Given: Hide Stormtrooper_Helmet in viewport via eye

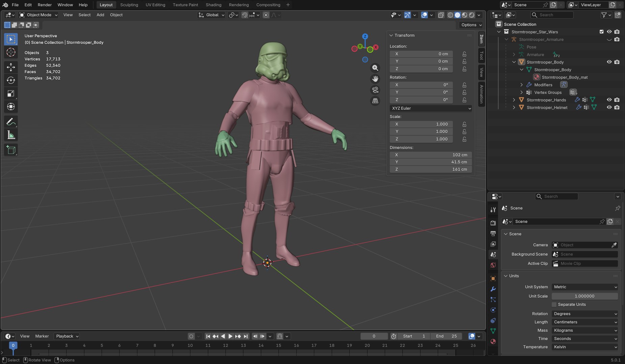Looking at the screenshot, I should [609, 108].
